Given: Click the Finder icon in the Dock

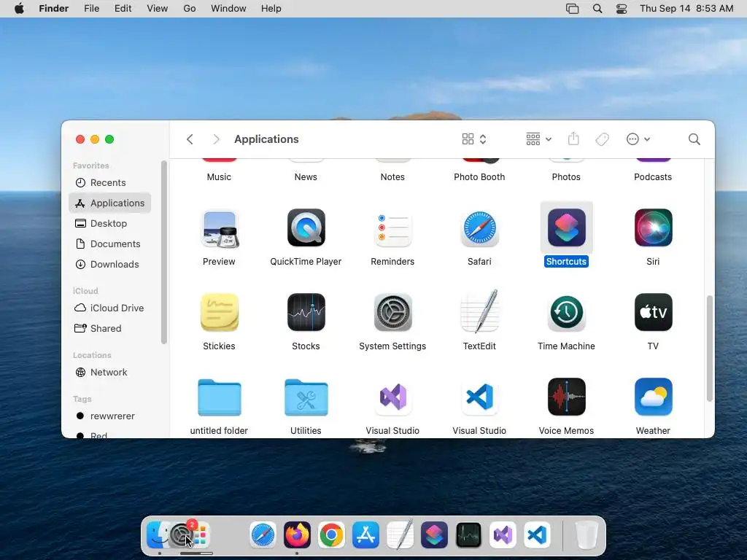Looking at the screenshot, I should (x=156, y=534).
